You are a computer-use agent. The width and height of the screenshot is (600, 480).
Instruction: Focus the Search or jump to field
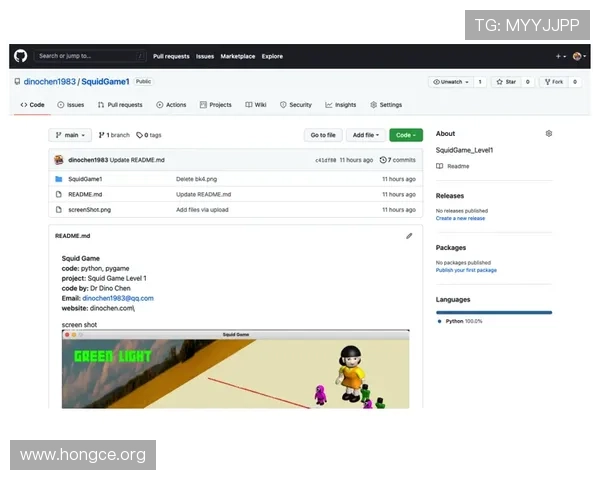(x=90, y=56)
